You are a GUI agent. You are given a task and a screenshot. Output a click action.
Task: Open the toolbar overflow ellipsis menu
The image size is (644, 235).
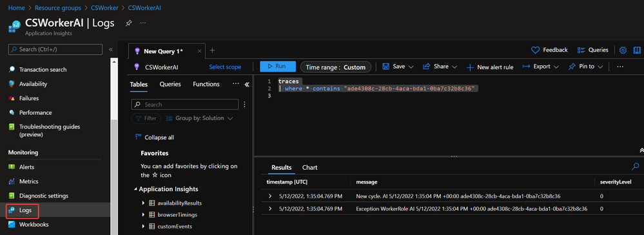(x=620, y=66)
